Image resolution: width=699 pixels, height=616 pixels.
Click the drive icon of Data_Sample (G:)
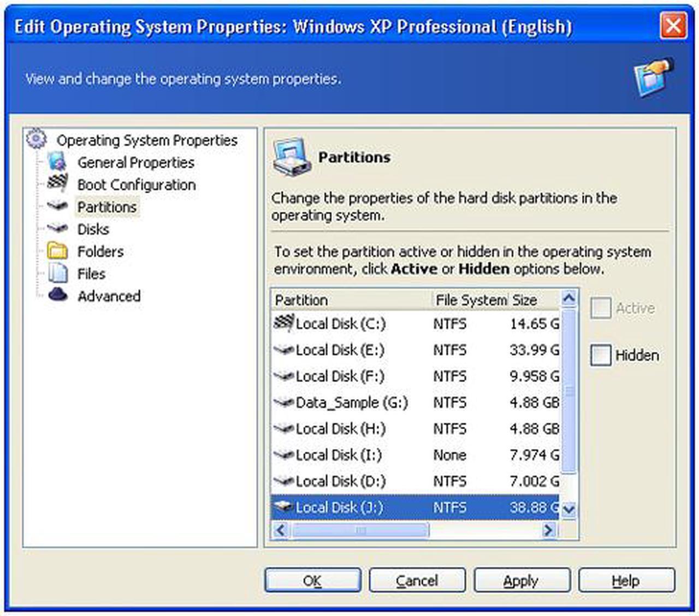[283, 402]
